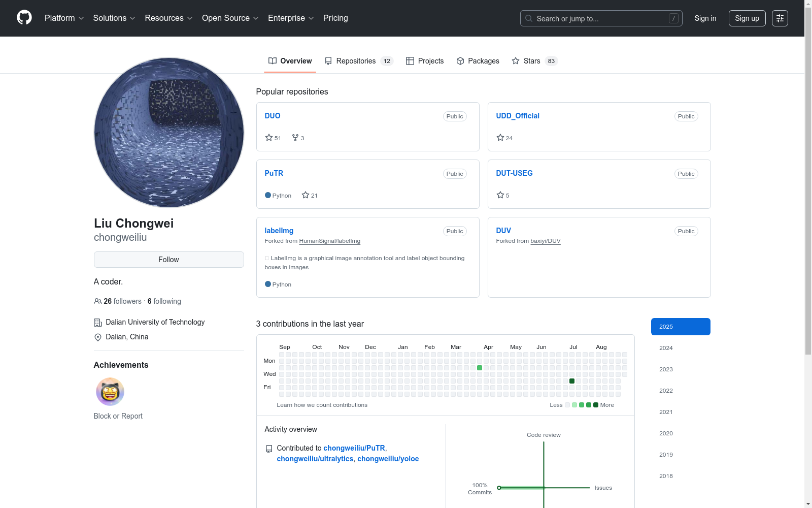Select the 2019 contribution year
Viewport: 812px width, 508px height.
pos(681,455)
